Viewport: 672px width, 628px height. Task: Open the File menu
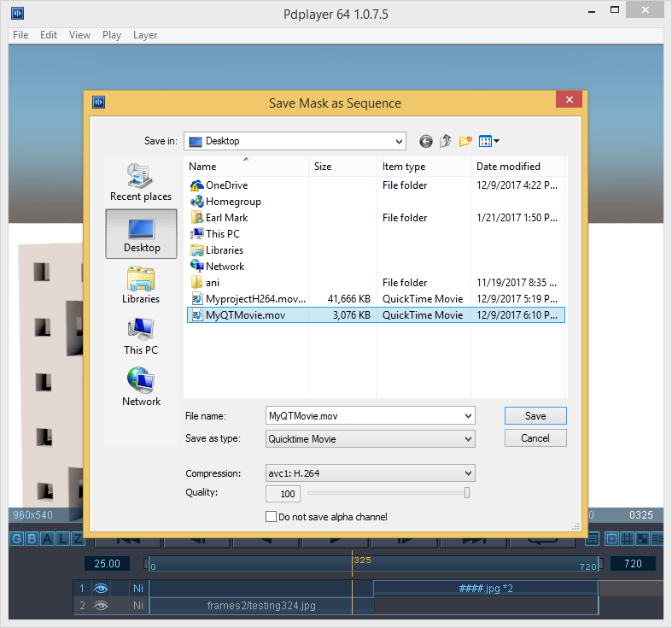click(20, 35)
